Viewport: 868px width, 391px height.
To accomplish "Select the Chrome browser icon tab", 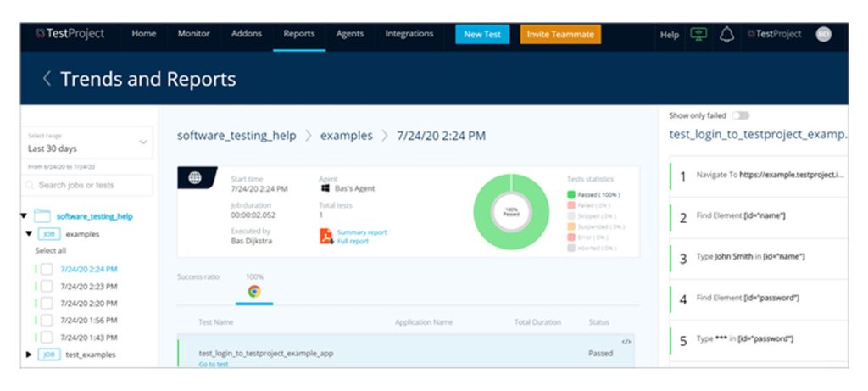I will tap(254, 291).
